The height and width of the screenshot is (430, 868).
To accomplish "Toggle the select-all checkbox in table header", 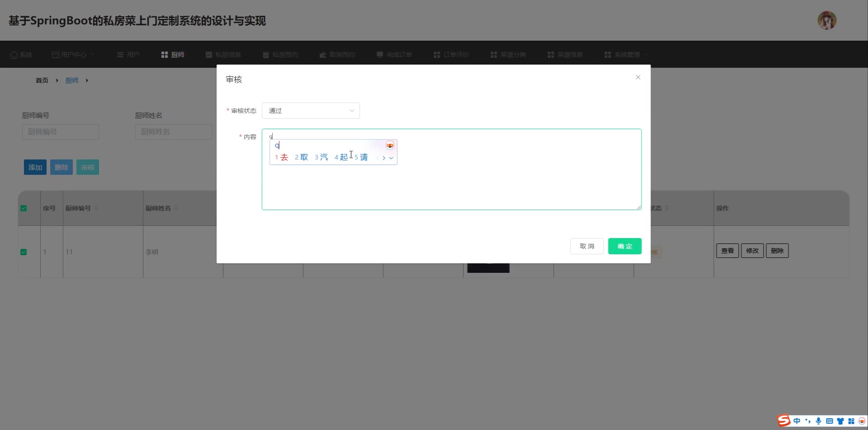I will pyautogui.click(x=24, y=208).
